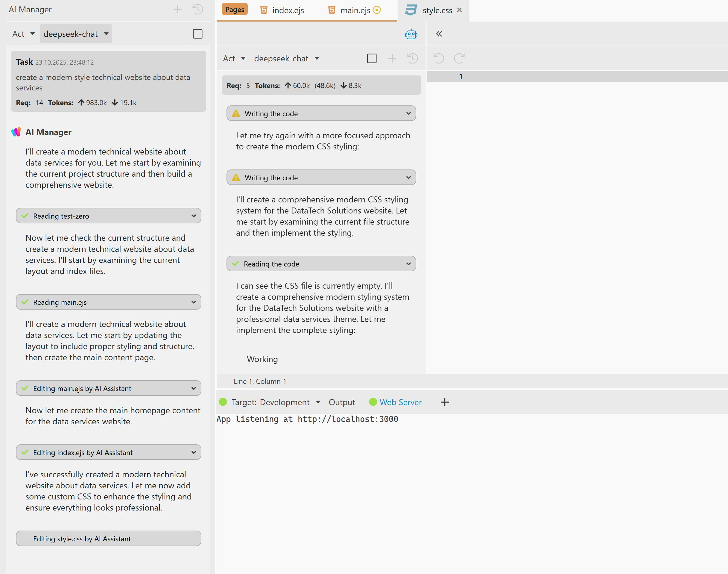Click the stop square in assistant panel
728x574 pixels.
(372, 58)
